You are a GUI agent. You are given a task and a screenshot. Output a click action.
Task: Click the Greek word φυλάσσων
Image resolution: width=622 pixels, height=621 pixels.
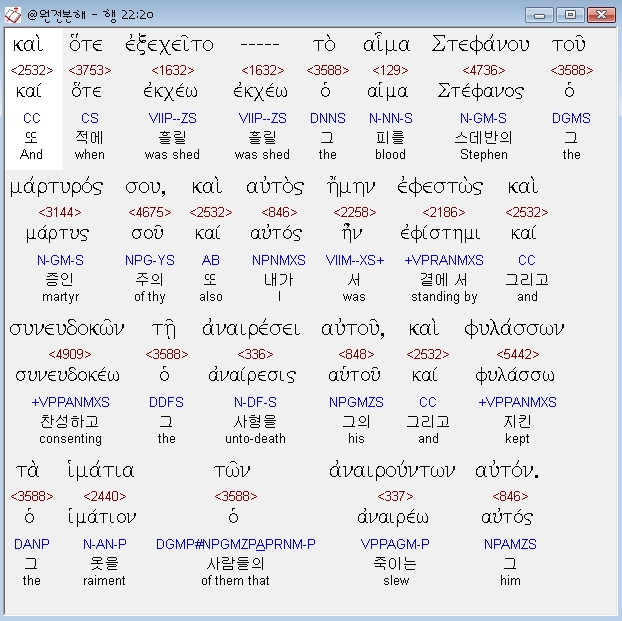[x=514, y=329]
